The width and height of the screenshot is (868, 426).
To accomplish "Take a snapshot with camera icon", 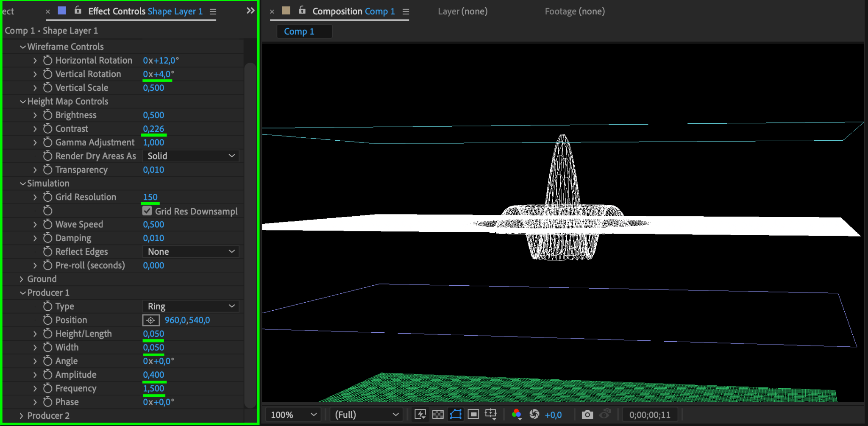I will [587, 415].
